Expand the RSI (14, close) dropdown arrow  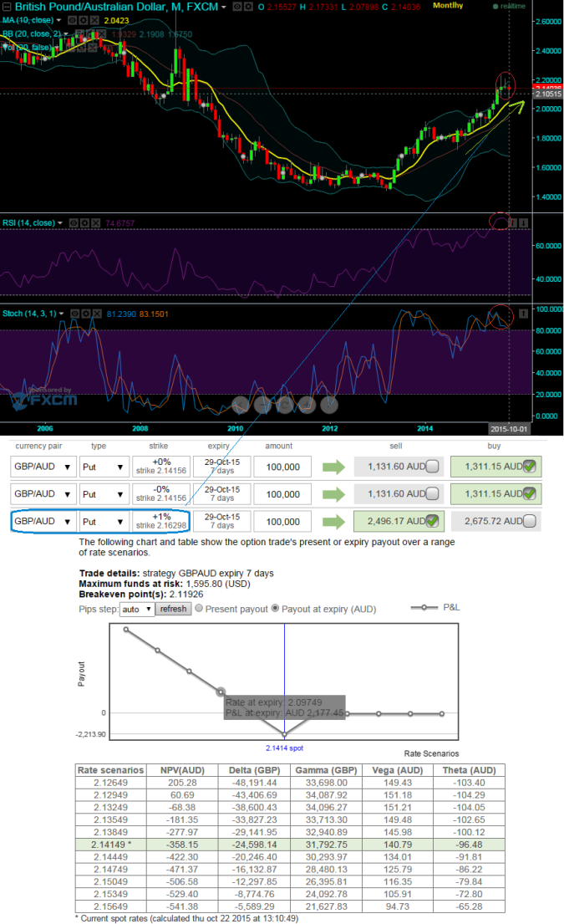pyautogui.click(x=60, y=223)
